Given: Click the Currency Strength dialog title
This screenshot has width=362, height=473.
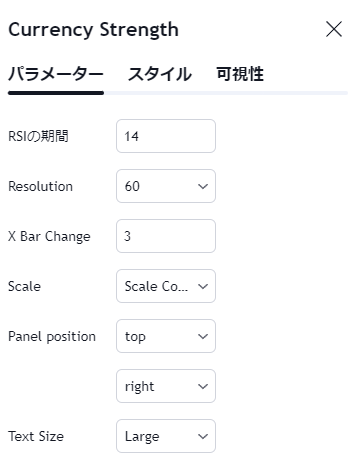Looking at the screenshot, I should tap(93, 30).
